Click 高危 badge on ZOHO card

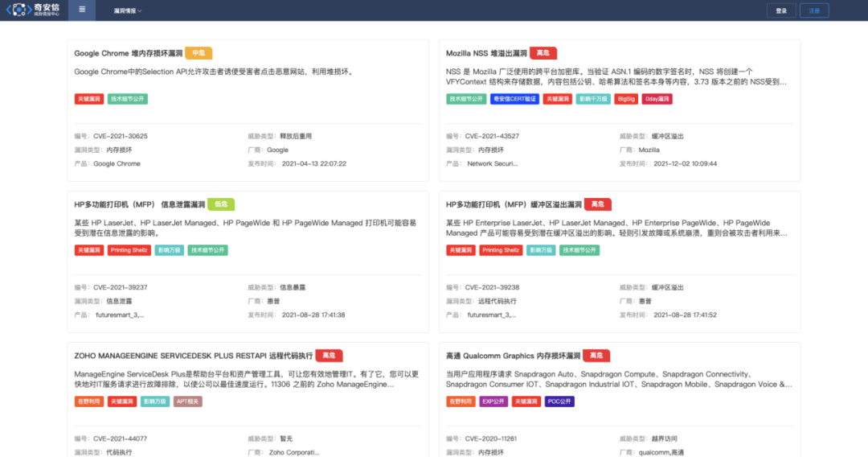pos(329,356)
